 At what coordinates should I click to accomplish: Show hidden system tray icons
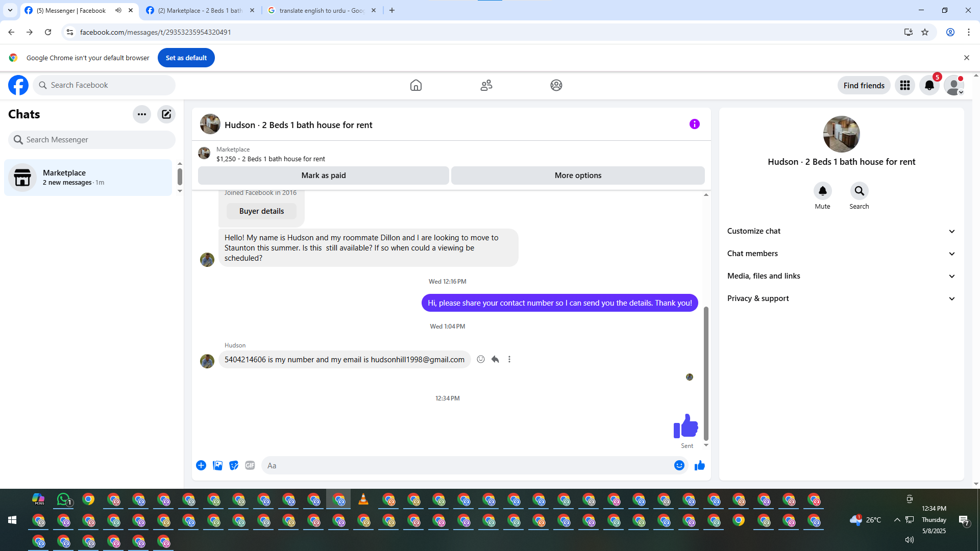point(897,520)
